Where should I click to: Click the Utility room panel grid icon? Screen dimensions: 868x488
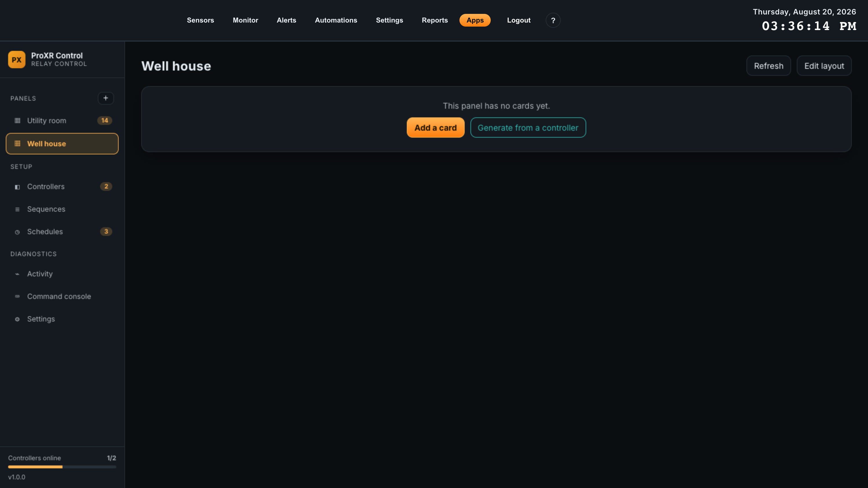17,121
